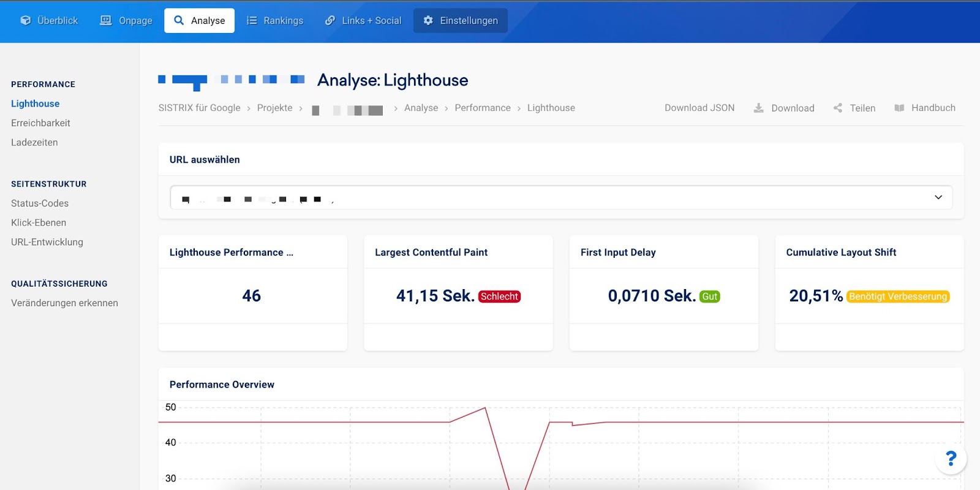The width and height of the screenshot is (980, 490).
Task: Click the gear icon beside Einstellungen
Action: pyautogui.click(x=428, y=20)
